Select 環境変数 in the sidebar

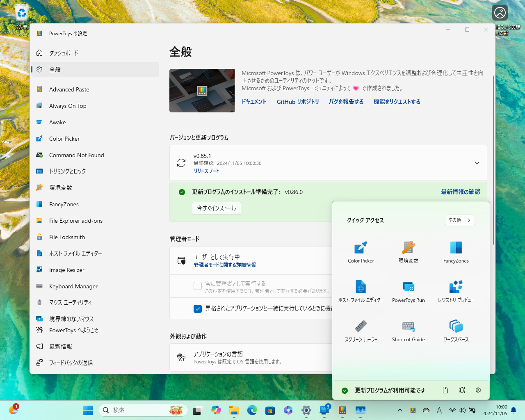(95, 188)
